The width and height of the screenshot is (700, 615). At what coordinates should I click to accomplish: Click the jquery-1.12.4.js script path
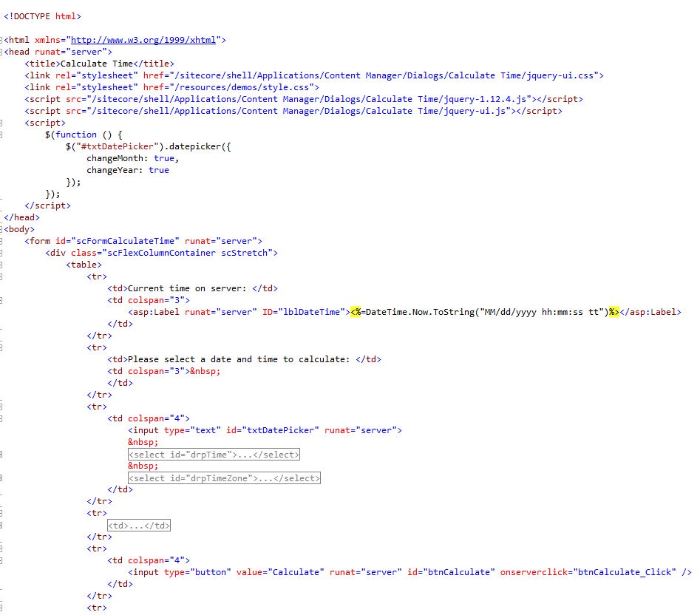(311, 99)
